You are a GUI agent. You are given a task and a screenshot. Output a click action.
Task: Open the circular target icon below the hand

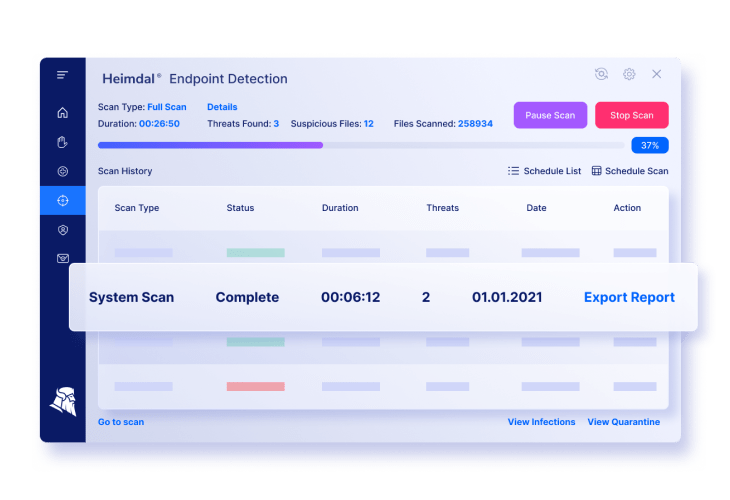coord(62,171)
